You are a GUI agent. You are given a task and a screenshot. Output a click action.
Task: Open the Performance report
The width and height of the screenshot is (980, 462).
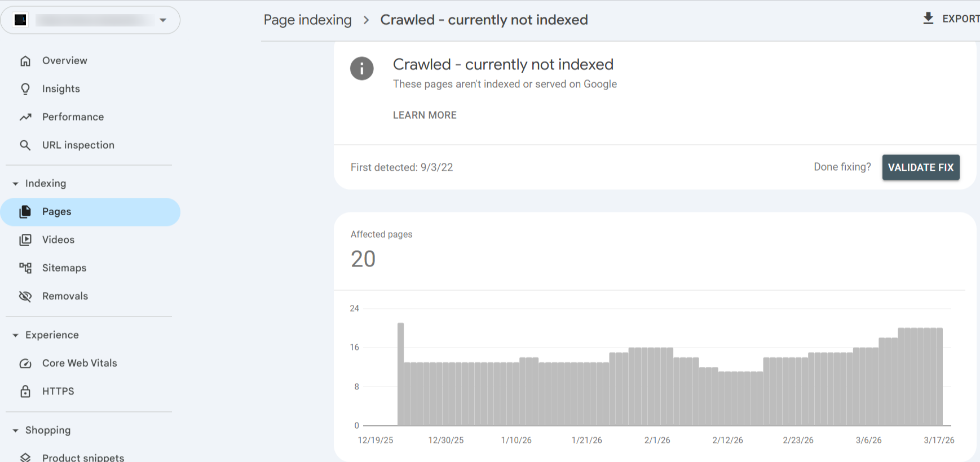coord(90,117)
